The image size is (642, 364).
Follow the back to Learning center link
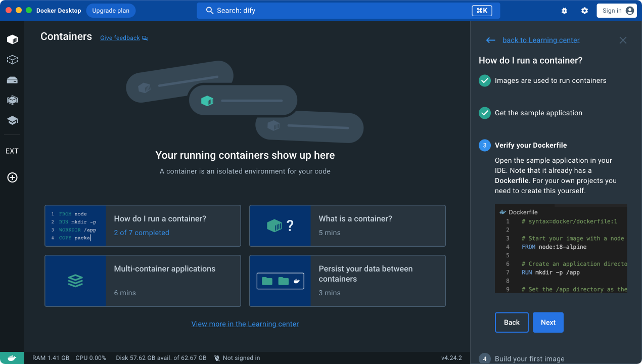click(x=541, y=40)
